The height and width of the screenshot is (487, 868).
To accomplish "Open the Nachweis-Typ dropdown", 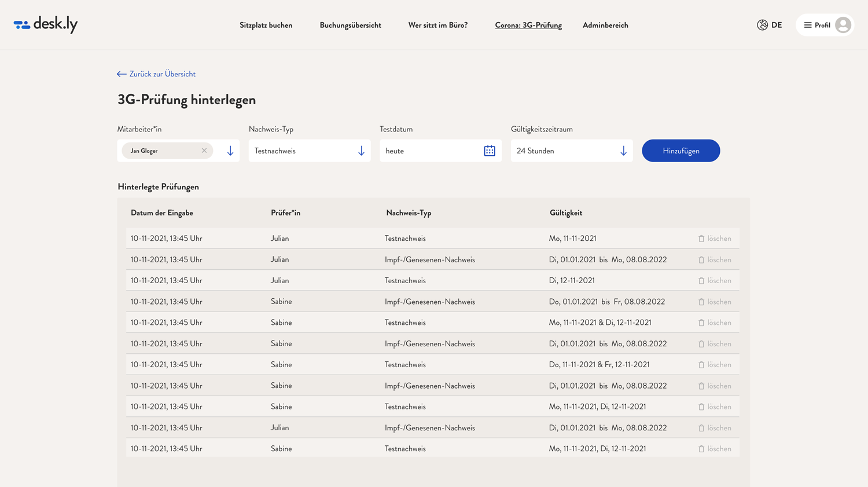I will click(310, 151).
